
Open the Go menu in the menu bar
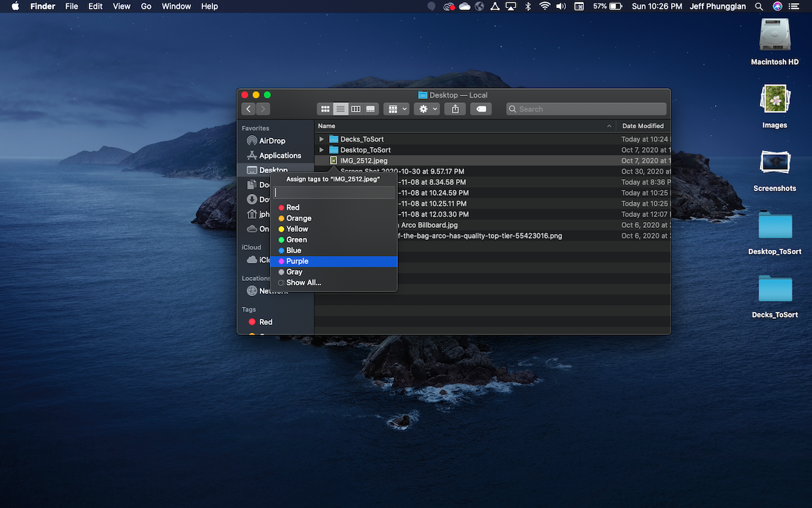pyautogui.click(x=146, y=6)
